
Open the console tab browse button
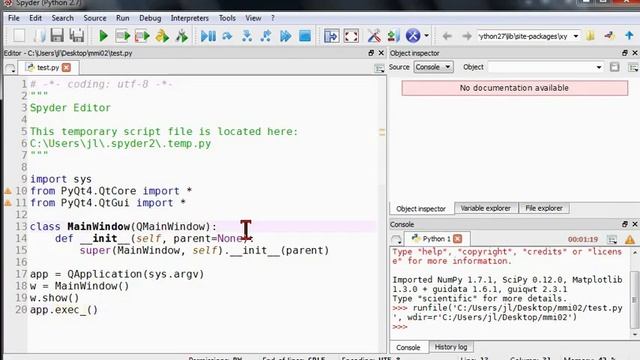click(x=396, y=240)
